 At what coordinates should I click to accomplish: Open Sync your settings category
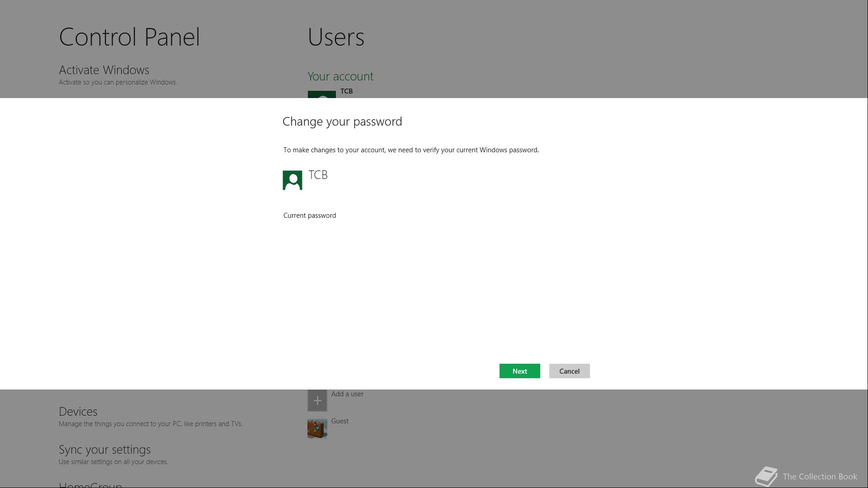click(x=105, y=450)
